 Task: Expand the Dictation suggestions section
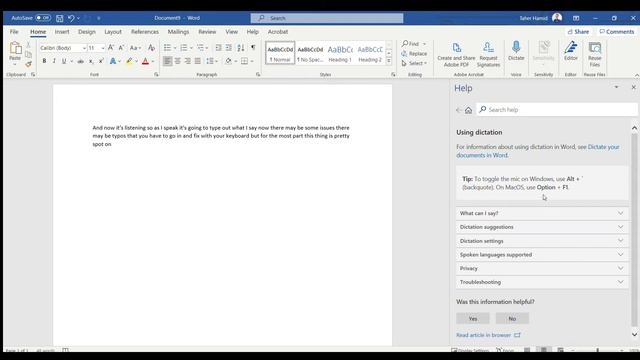pyautogui.click(x=542, y=227)
